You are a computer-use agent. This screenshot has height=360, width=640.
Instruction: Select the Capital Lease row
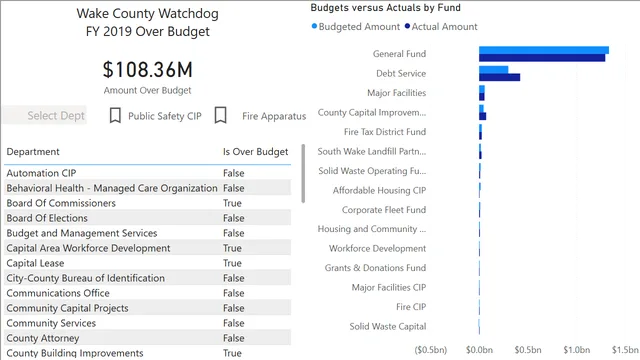tap(147, 263)
